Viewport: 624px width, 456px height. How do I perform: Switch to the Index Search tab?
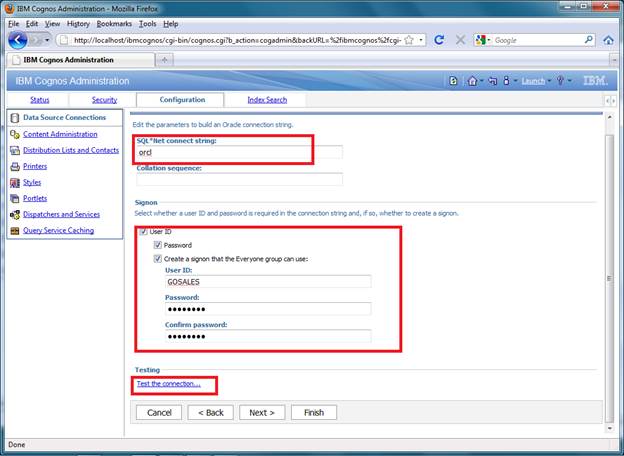[x=267, y=100]
